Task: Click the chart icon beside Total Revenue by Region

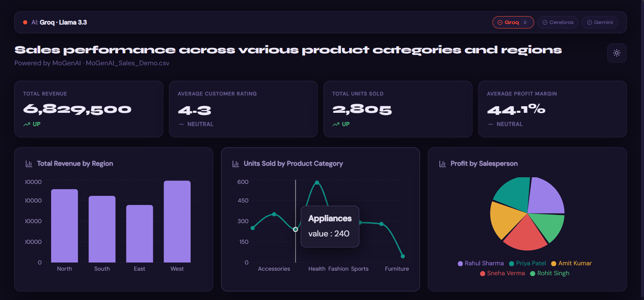Action: tap(29, 164)
